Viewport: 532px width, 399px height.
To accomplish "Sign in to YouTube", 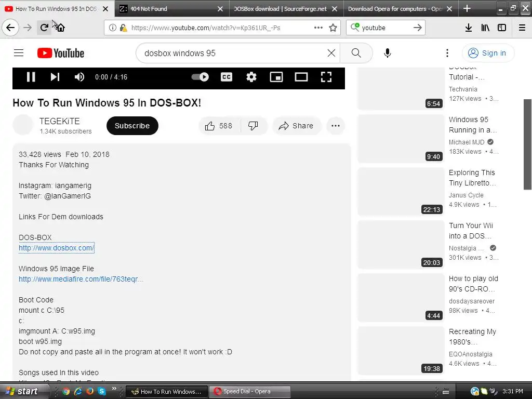I will 488,53.
